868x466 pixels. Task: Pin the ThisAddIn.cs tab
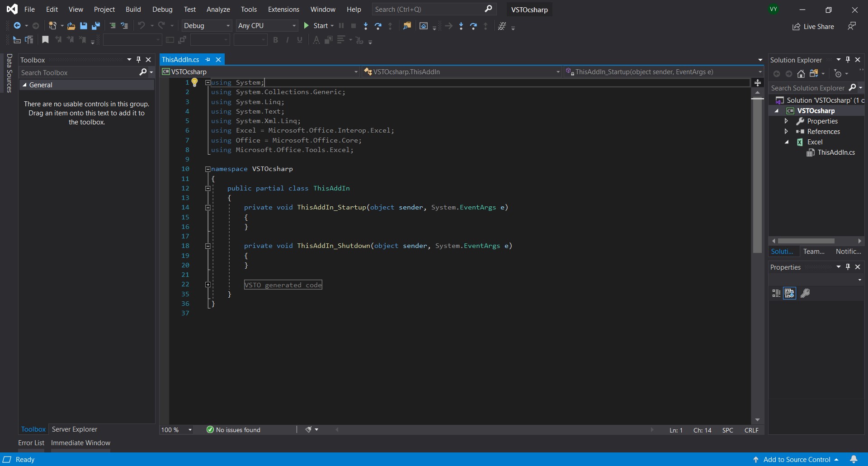tap(208, 60)
